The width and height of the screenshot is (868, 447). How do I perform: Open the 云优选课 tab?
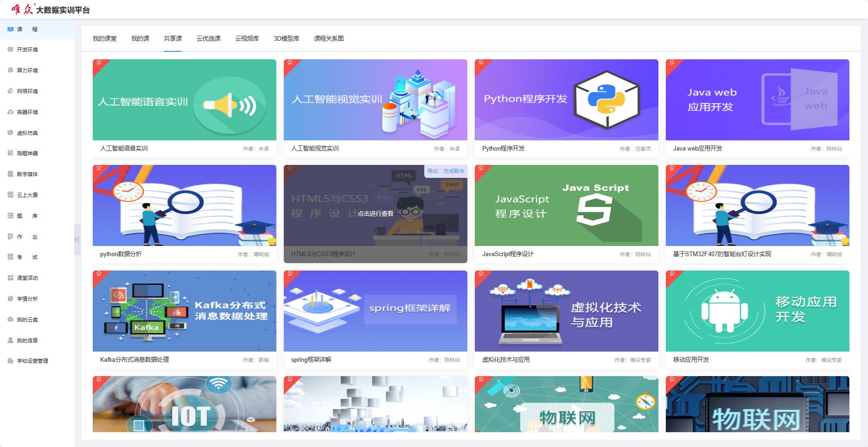click(208, 39)
